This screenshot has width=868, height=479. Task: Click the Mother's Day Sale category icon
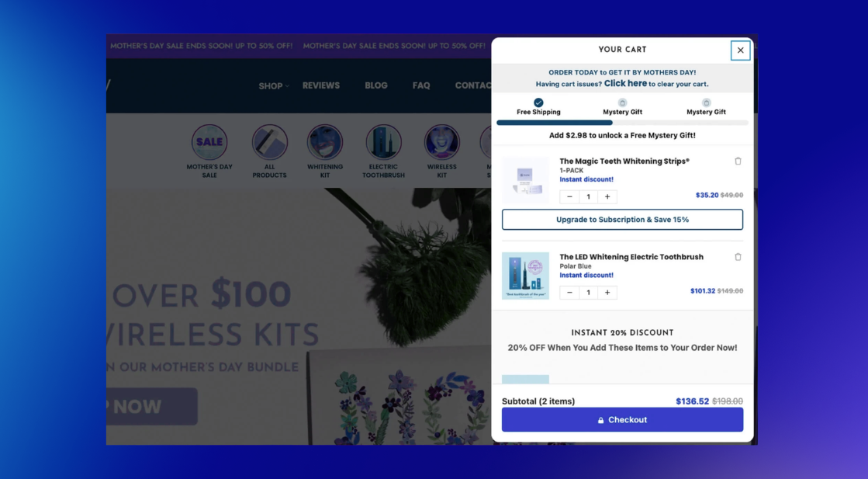[x=209, y=143]
